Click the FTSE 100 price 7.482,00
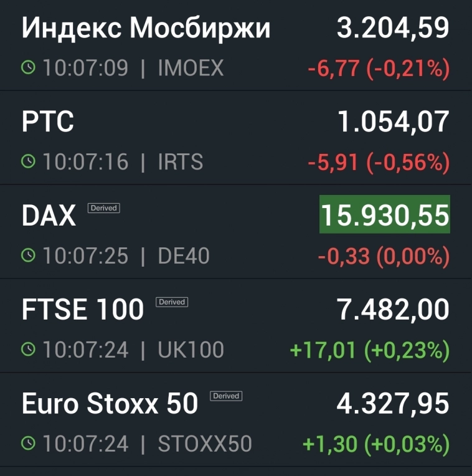Image resolution: width=472 pixels, height=476 pixels. click(393, 310)
